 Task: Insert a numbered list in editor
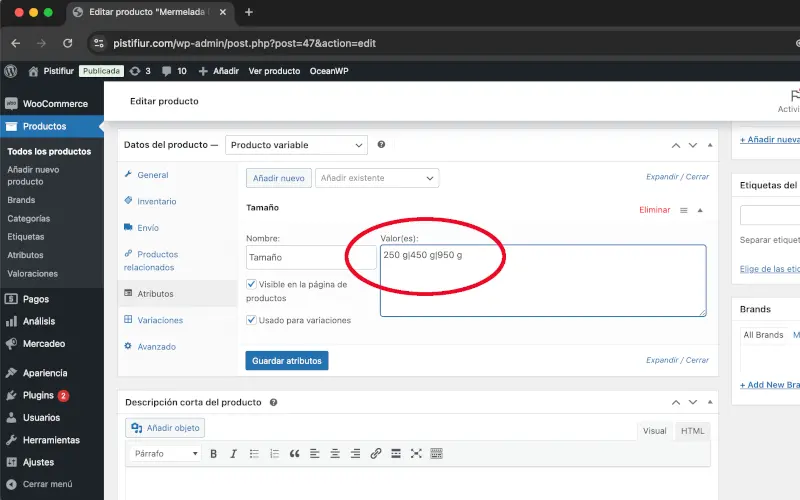tap(274, 454)
